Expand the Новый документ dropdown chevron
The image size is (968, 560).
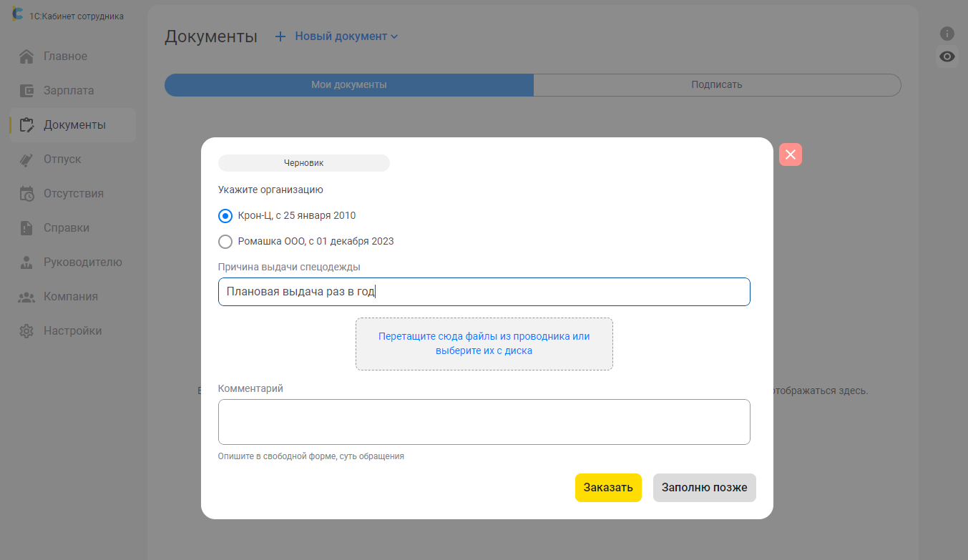[394, 36]
